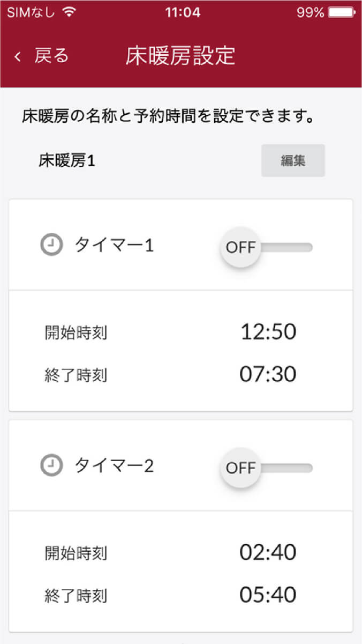The height and width of the screenshot is (644, 362).
Task: Select Timer 2 end time 05:40
Action: [268, 595]
